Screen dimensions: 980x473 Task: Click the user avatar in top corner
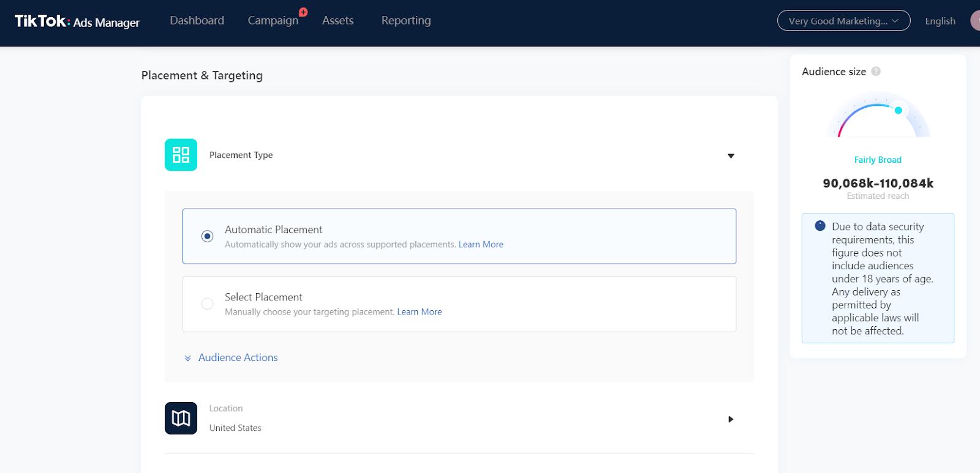point(975,21)
